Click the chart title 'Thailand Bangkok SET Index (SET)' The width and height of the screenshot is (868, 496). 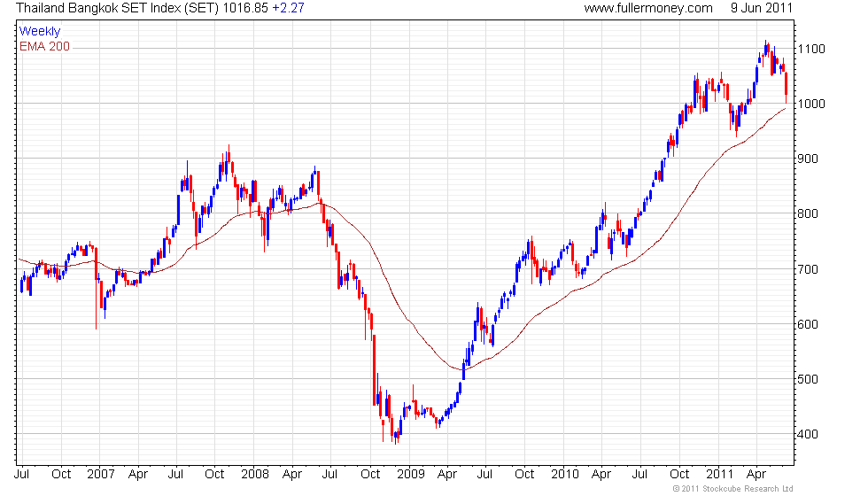(x=118, y=8)
